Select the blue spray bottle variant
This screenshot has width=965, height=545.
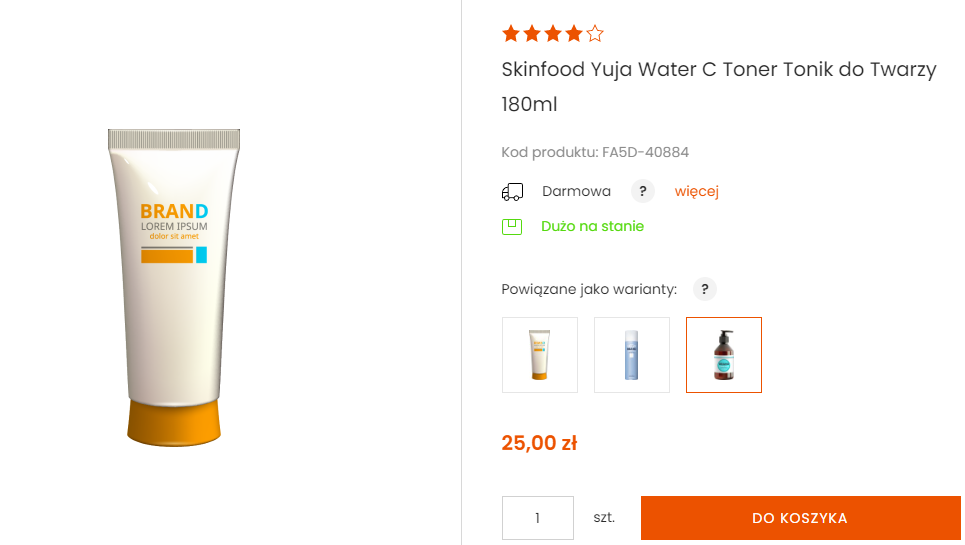632,355
